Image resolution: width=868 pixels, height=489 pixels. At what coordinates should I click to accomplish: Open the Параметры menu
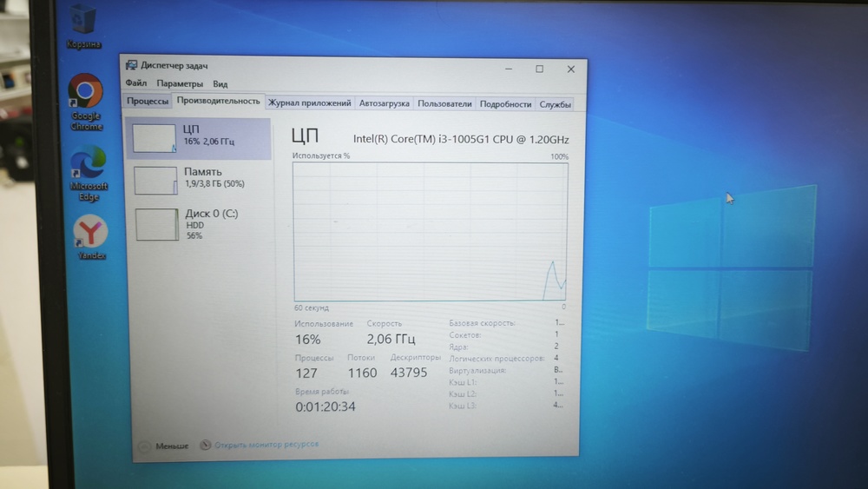point(180,83)
